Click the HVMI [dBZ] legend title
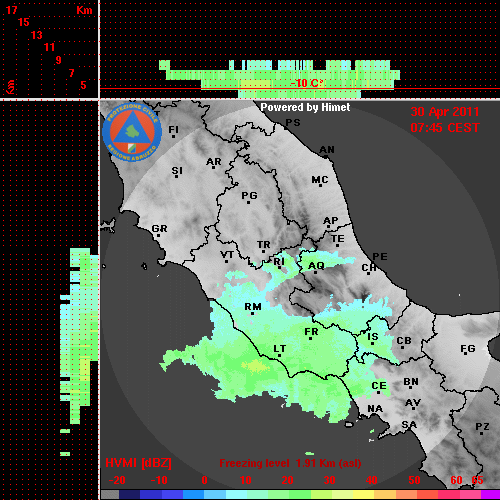The height and width of the screenshot is (500, 500). click(x=138, y=463)
